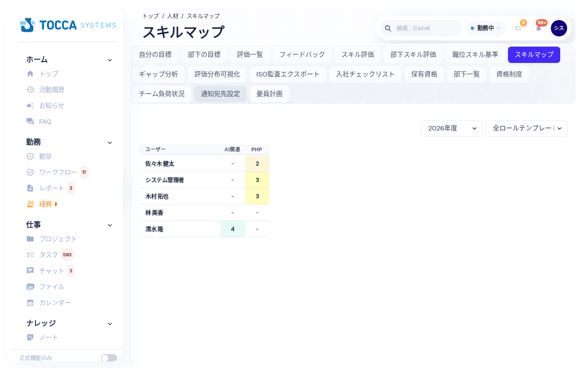Go to the ISO監査エクスポート tab
The width and height of the screenshot is (588, 368).
coord(288,74)
